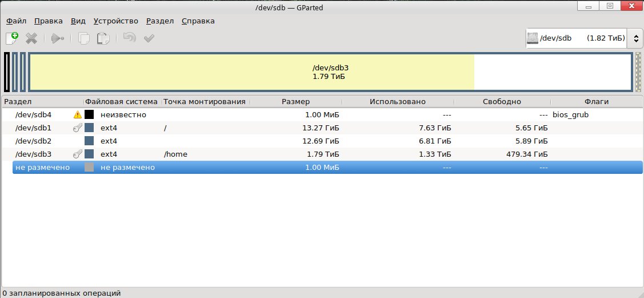Open the Раздел menu
Screen dimensions: 644x298
click(160, 21)
